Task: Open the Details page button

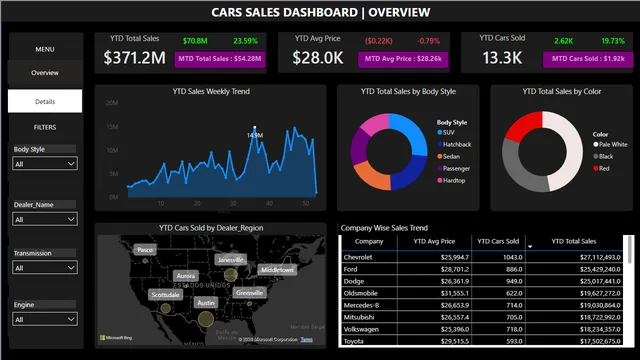Action: point(45,101)
